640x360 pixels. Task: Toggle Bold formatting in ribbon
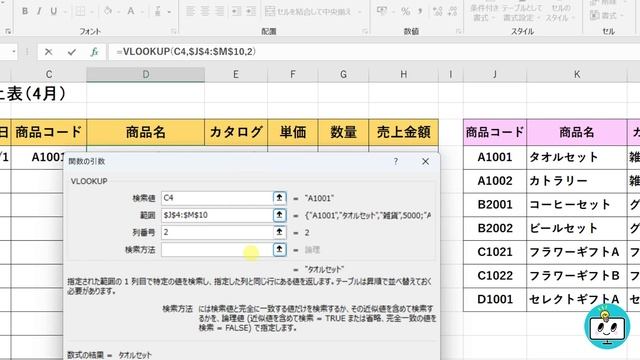tap(24, 11)
